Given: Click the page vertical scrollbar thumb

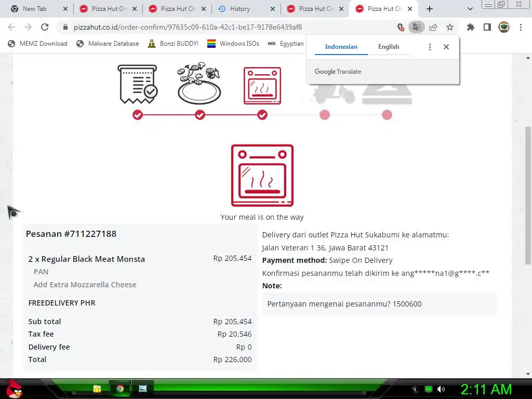Looking at the screenshot, I should [528, 195].
